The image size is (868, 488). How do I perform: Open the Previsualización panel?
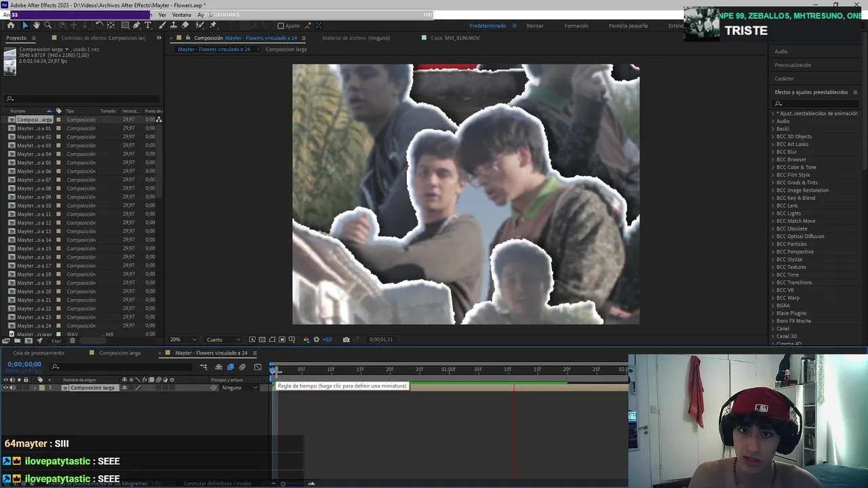click(x=793, y=65)
